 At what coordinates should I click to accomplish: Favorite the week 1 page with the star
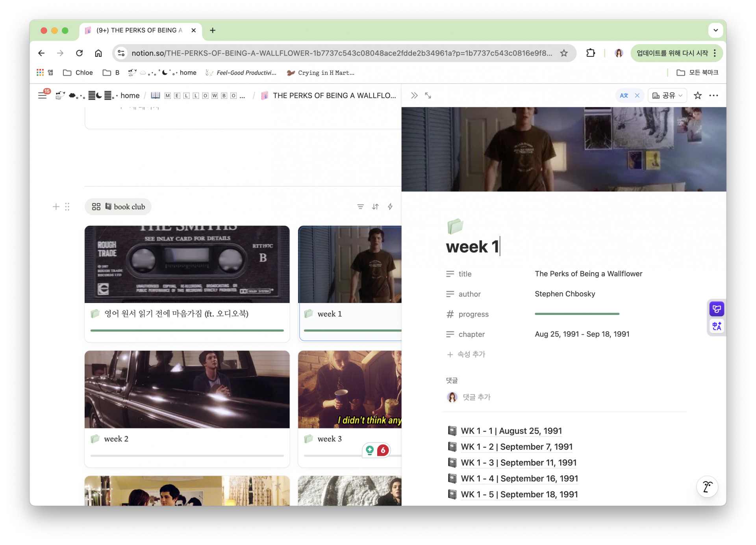(x=698, y=95)
